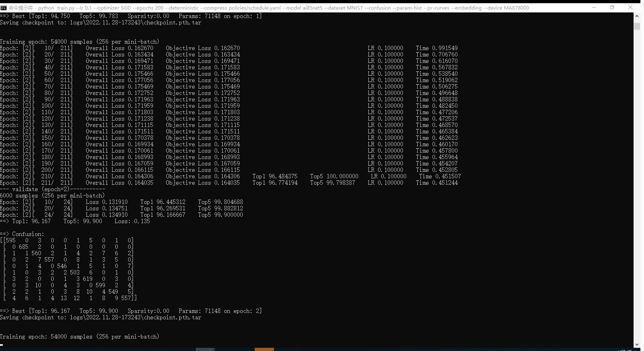This screenshot has height=351, width=644.
Task: Click the orange highlighted taskbar item
Action: click(x=264, y=349)
